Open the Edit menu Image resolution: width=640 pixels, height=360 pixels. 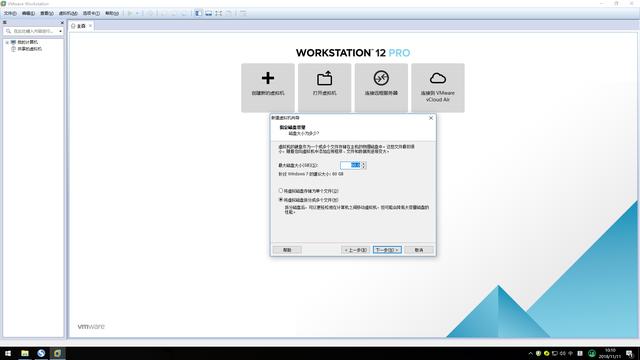point(28,13)
